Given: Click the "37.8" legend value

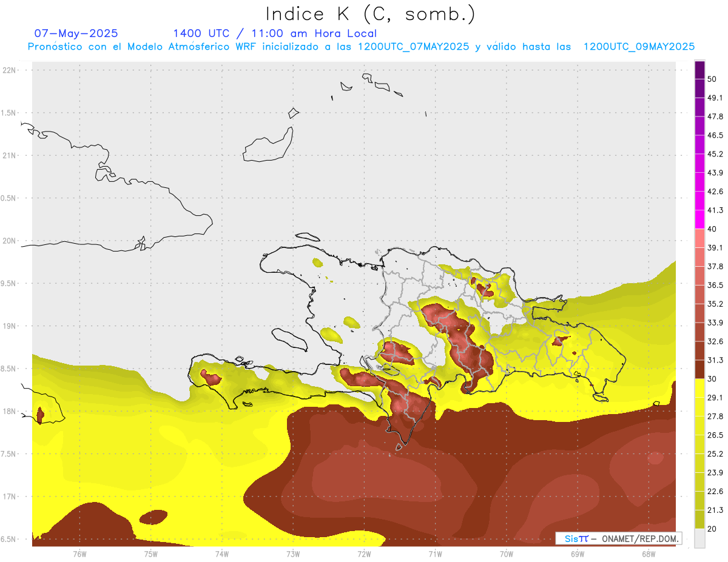Looking at the screenshot, I should click(x=715, y=267).
